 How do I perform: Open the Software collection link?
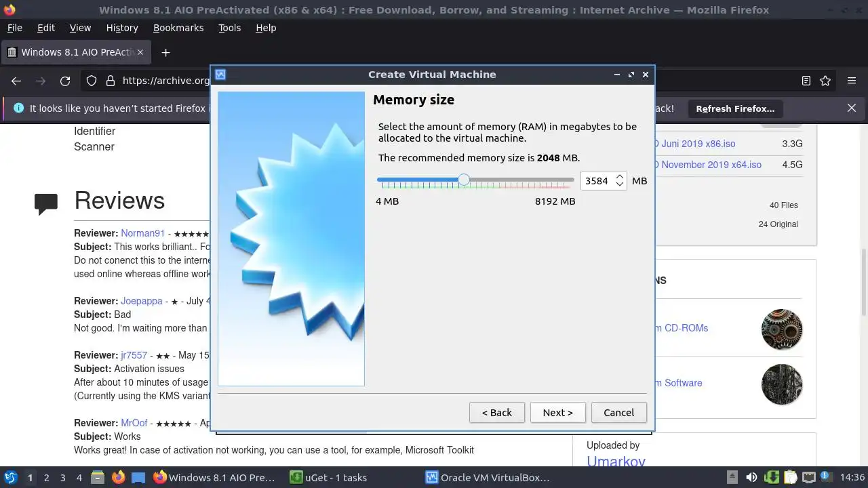tap(679, 383)
